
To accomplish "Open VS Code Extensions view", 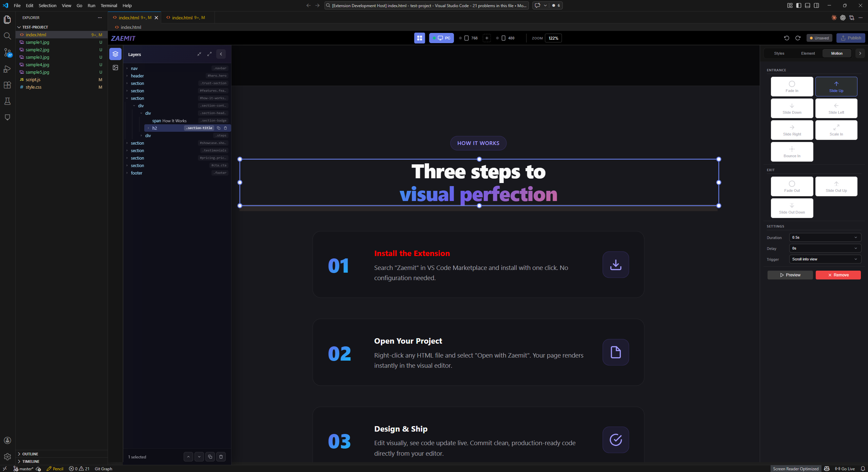I will pos(7,85).
